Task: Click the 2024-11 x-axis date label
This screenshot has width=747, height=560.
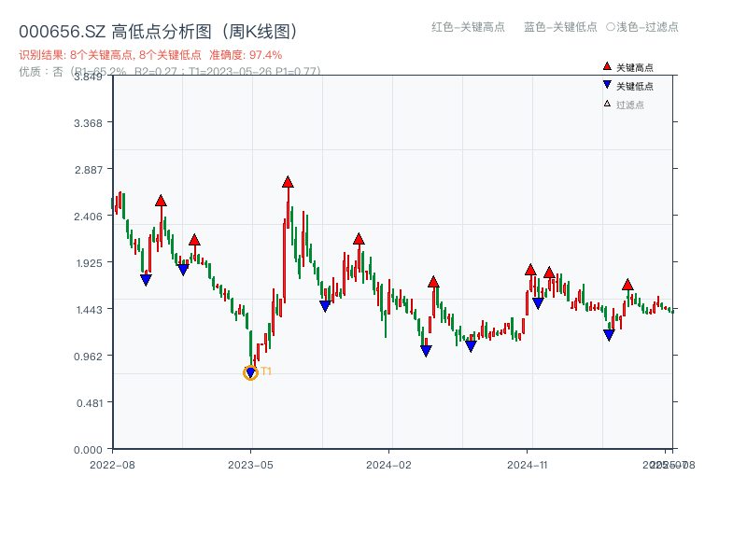Action: [528, 465]
